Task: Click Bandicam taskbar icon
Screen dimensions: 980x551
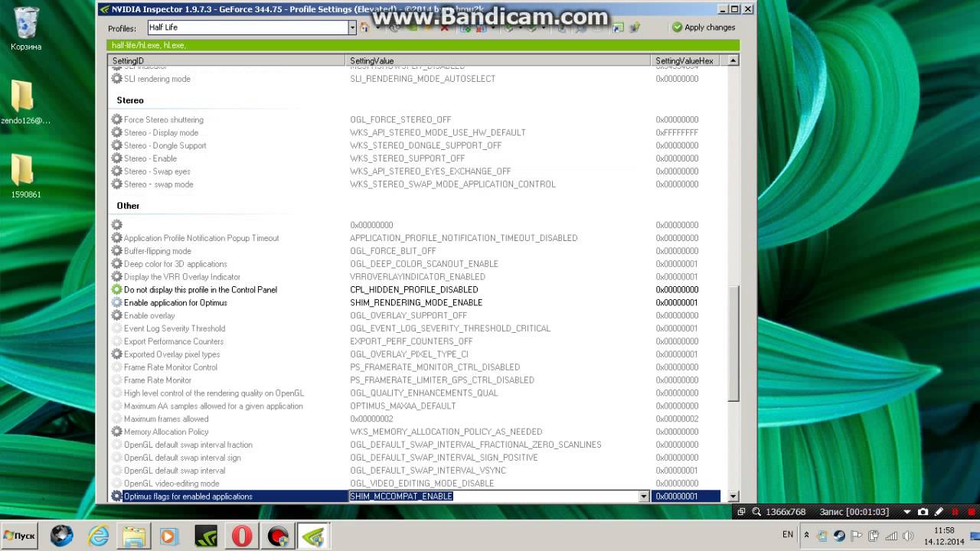Action: [x=278, y=536]
